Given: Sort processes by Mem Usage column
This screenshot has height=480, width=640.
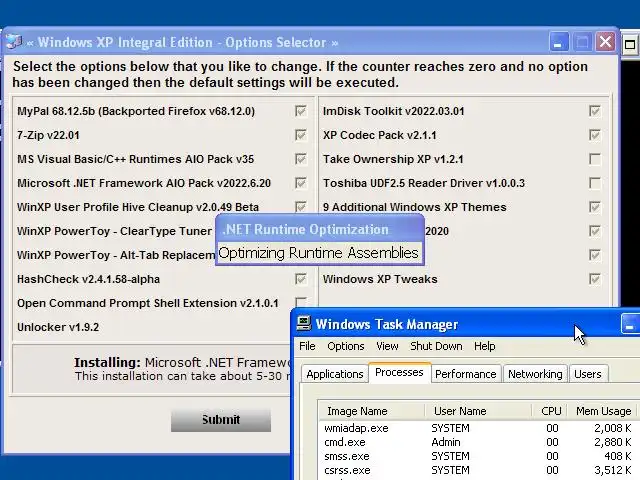Looking at the screenshot, I should pyautogui.click(x=603, y=411).
